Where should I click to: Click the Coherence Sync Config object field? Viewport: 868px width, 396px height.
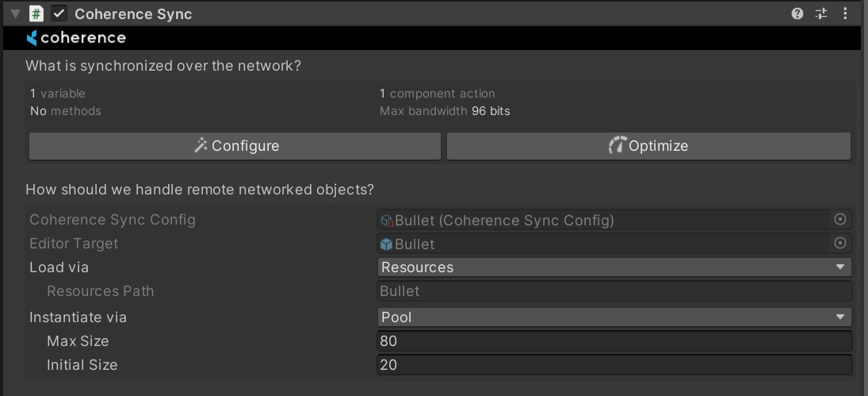click(x=602, y=220)
